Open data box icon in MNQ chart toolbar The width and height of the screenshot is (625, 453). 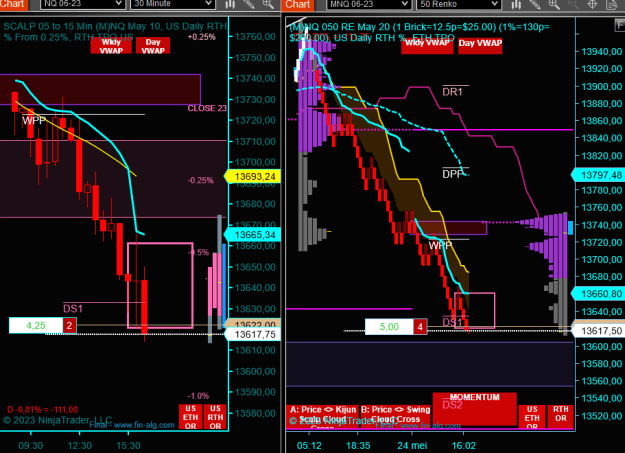click(x=611, y=4)
